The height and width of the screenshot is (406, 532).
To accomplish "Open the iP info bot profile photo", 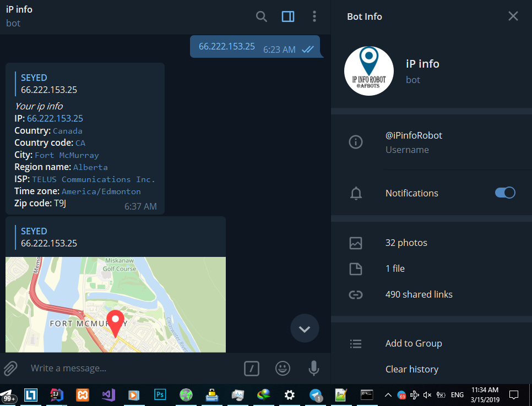I will click(x=369, y=71).
